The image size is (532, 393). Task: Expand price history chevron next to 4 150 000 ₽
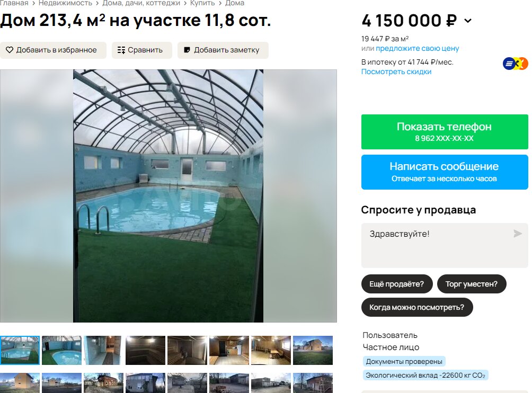(x=468, y=21)
